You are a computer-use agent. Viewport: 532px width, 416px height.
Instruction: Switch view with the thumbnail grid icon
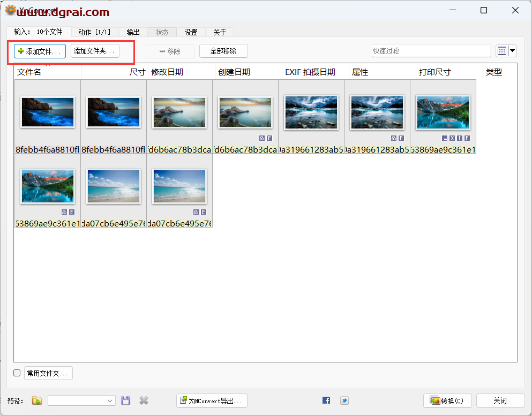502,51
